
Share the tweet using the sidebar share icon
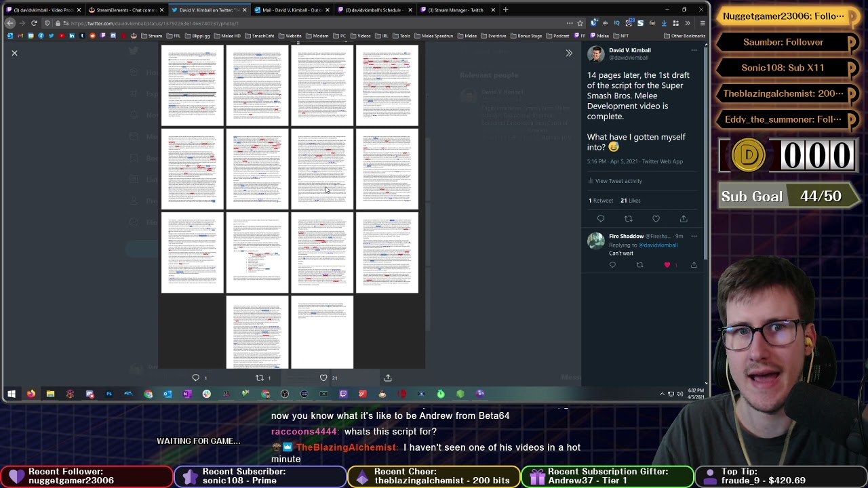(x=684, y=219)
